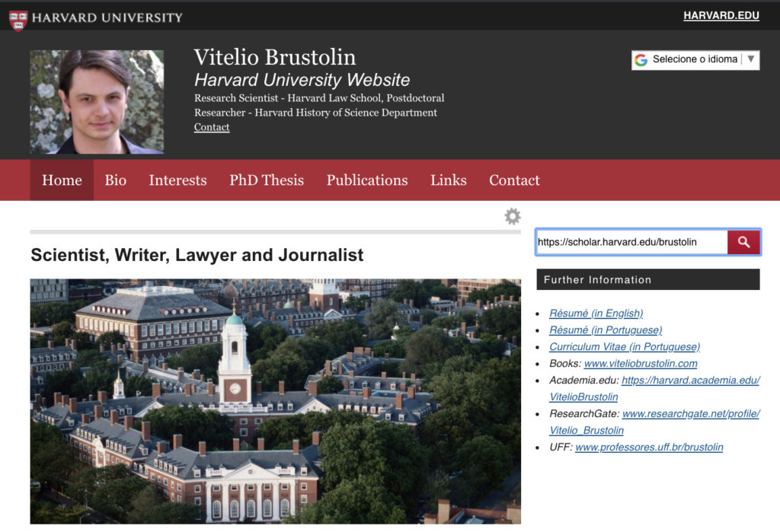Click the magnifying glass search button
This screenshot has width=780, height=532.
click(x=743, y=242)
